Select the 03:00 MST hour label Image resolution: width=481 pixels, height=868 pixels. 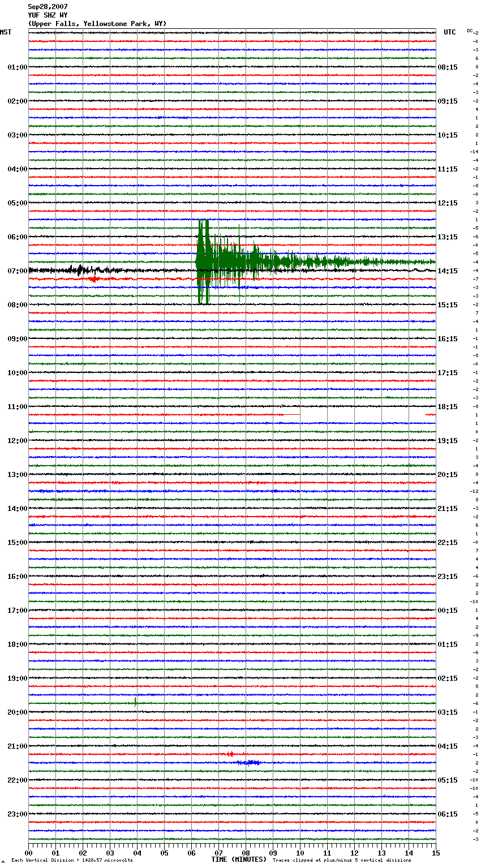click(x=18, y=135)
